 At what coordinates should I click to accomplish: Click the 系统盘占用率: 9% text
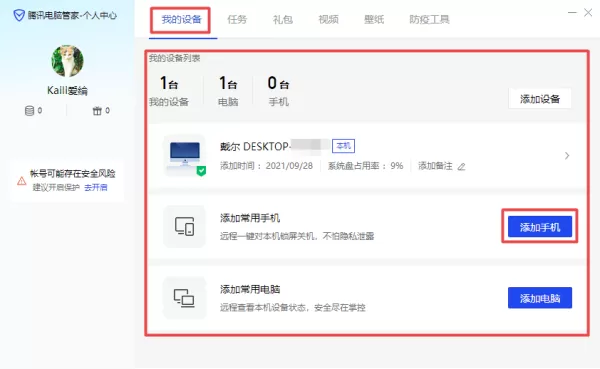365,166
